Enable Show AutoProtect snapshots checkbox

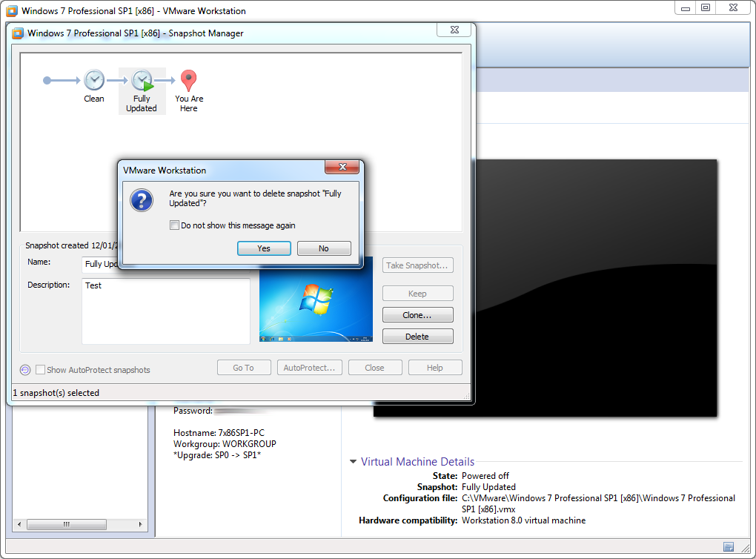tap(41, 369)
